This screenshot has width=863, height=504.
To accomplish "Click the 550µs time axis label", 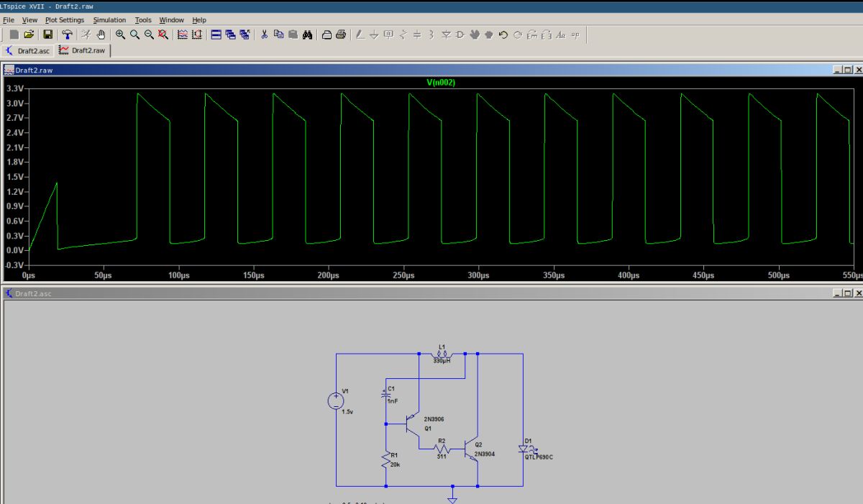I will pos(851,276).
